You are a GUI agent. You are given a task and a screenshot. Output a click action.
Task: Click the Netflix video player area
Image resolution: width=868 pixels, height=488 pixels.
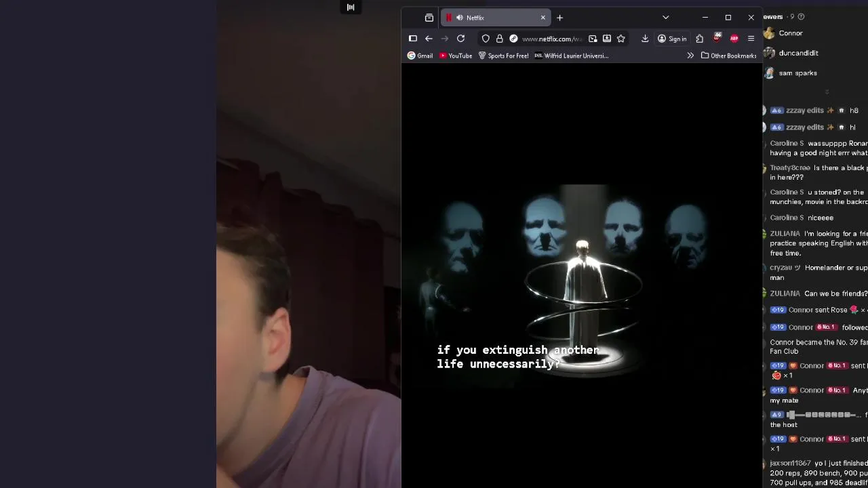pyautogui.click(x=582, y=274)
